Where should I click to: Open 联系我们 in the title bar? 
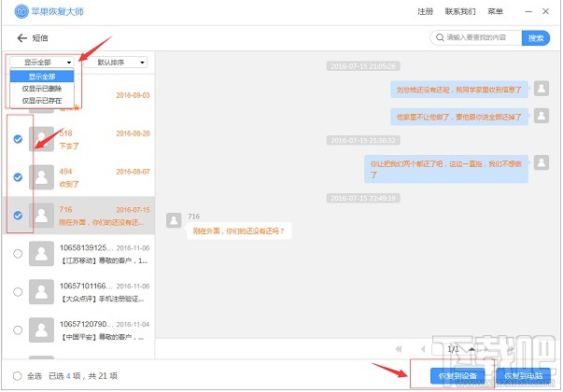click(460, 11)
